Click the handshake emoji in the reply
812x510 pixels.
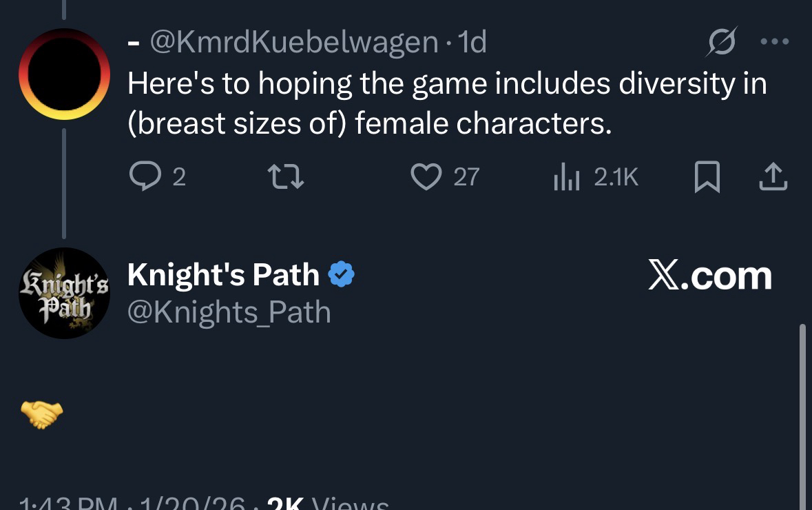pos(42,415)
